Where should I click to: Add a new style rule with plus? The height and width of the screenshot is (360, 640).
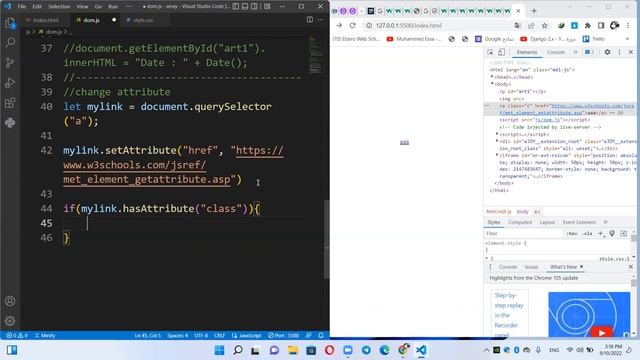(x=600, y=233)
